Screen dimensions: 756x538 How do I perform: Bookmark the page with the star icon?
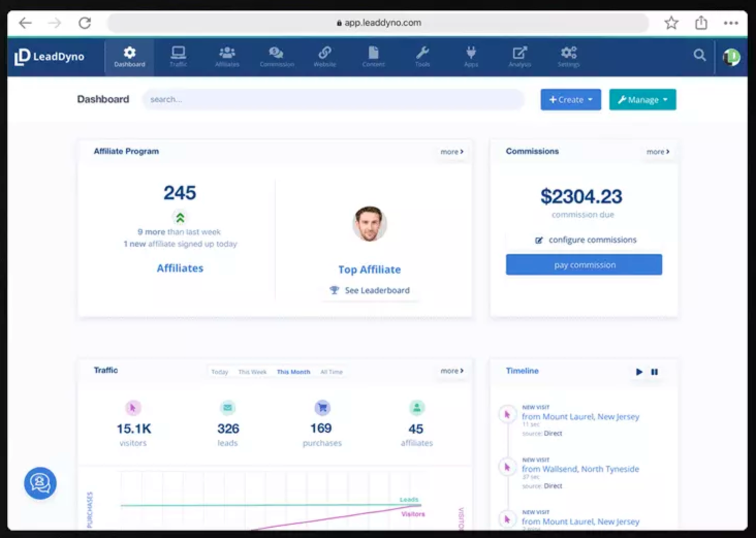pyautogui.click(x=671, y=23)
